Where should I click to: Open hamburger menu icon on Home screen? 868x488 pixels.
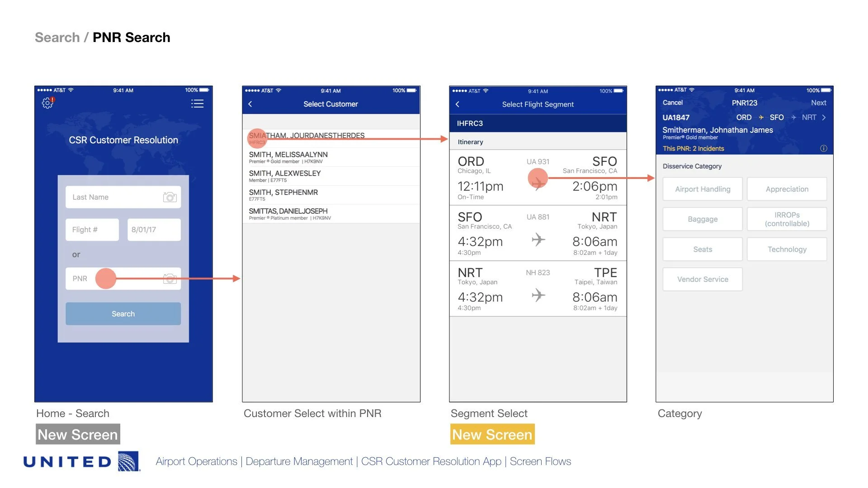197,103
